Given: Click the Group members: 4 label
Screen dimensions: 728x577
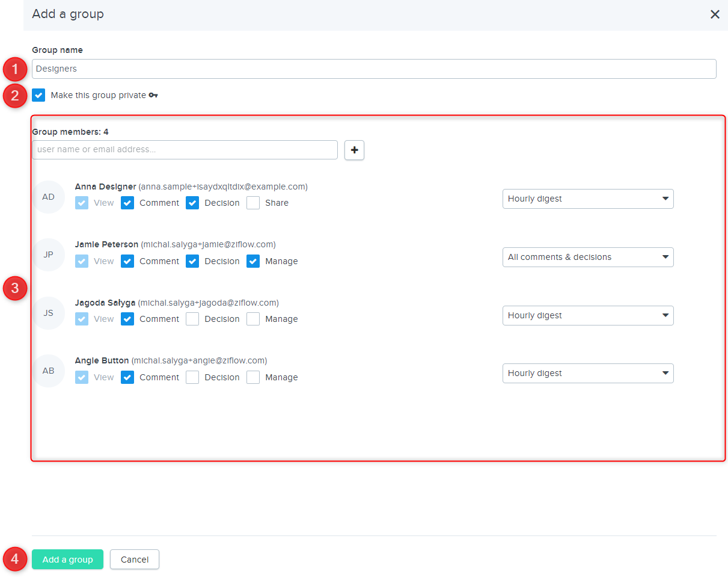Looking at the screenshot, I should 70,132.
